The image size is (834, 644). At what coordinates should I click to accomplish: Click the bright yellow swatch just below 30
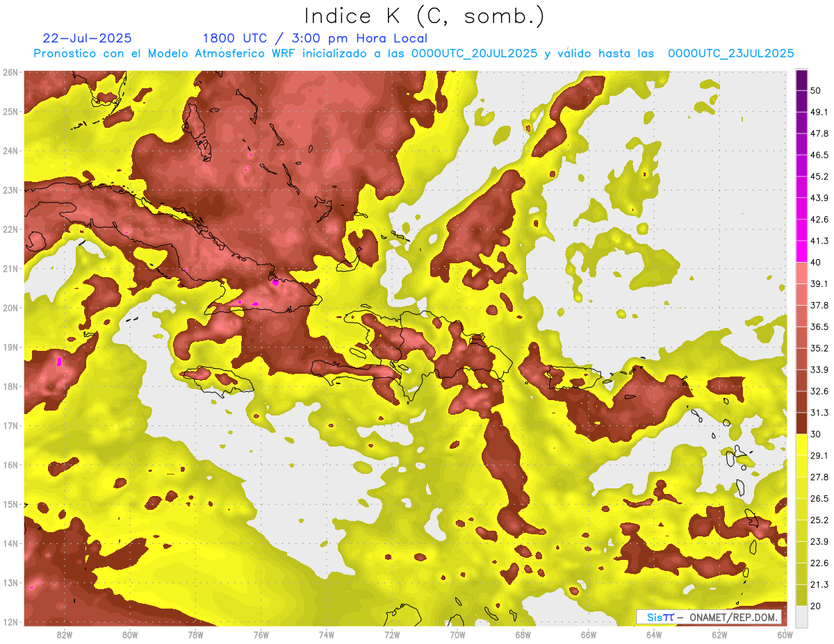801,444
